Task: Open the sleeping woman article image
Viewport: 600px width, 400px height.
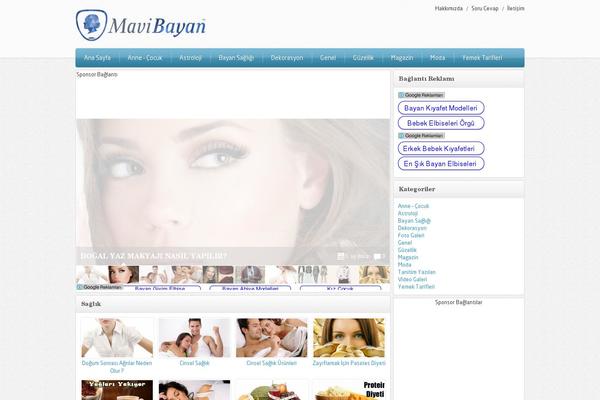Action: (194, 390)
